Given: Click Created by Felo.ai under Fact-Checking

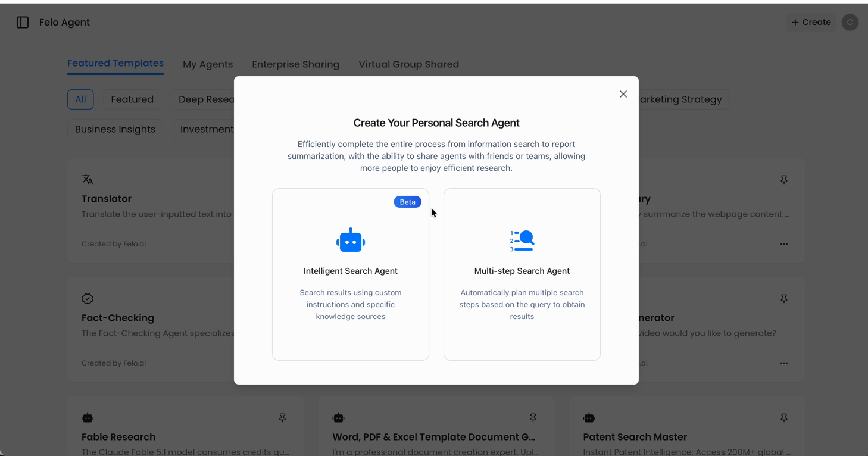Looking at the screenshot, I should [114, 363].
